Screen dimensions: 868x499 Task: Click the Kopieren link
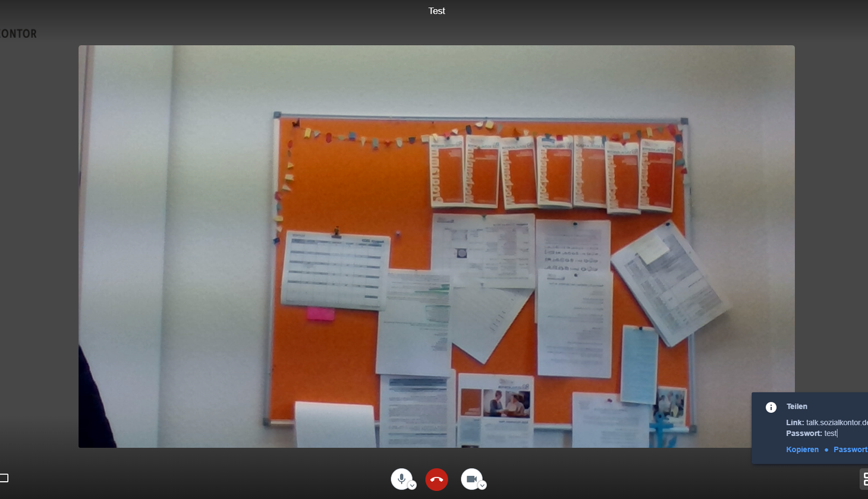point(802,450)
